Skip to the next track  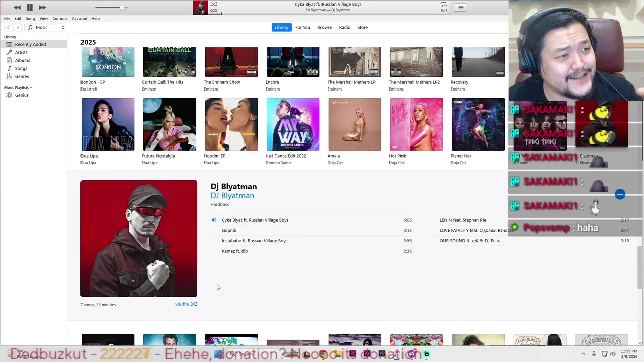42,7
